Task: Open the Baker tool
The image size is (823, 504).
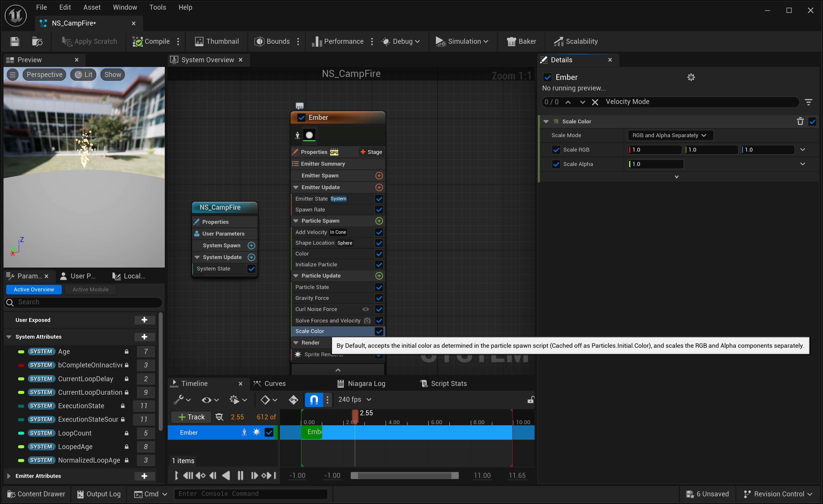Action: (521, 41)
